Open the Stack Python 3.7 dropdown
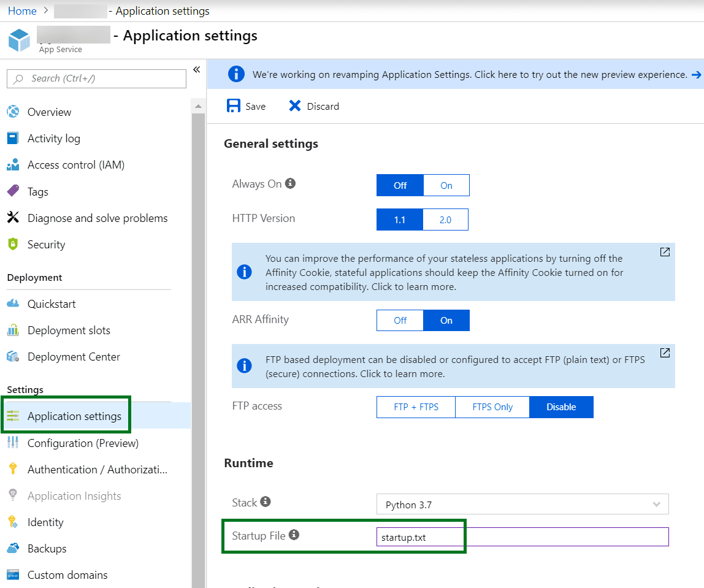704x588 pixels. pos(522,505)
